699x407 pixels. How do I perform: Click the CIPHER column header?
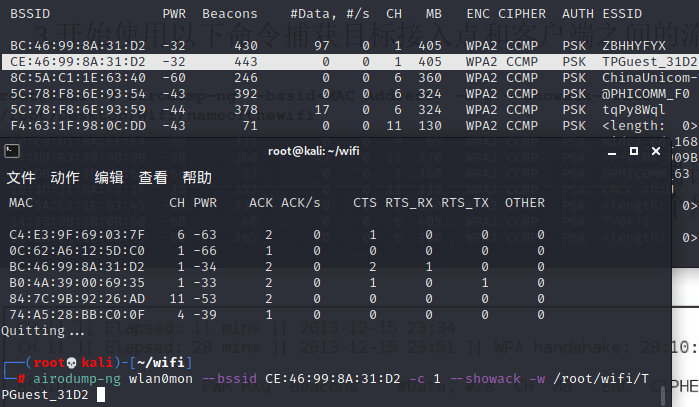click(522, 14)
